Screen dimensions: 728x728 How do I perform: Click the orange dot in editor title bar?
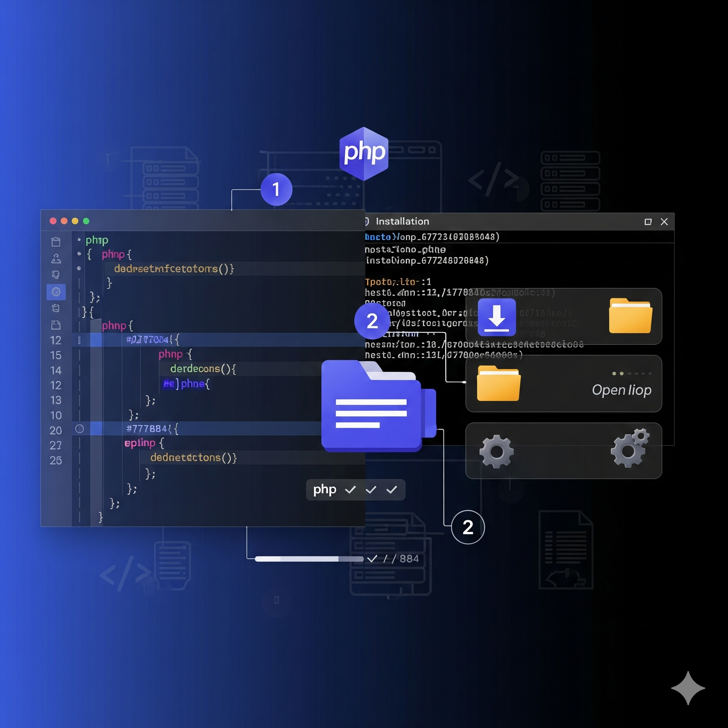point(64,221)
